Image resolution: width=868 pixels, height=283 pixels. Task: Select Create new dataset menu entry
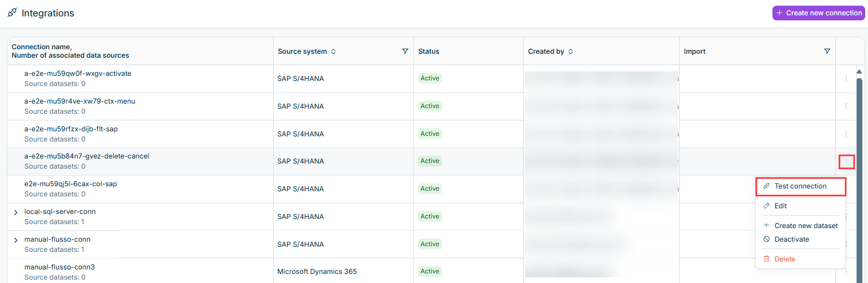coord(800,225)
